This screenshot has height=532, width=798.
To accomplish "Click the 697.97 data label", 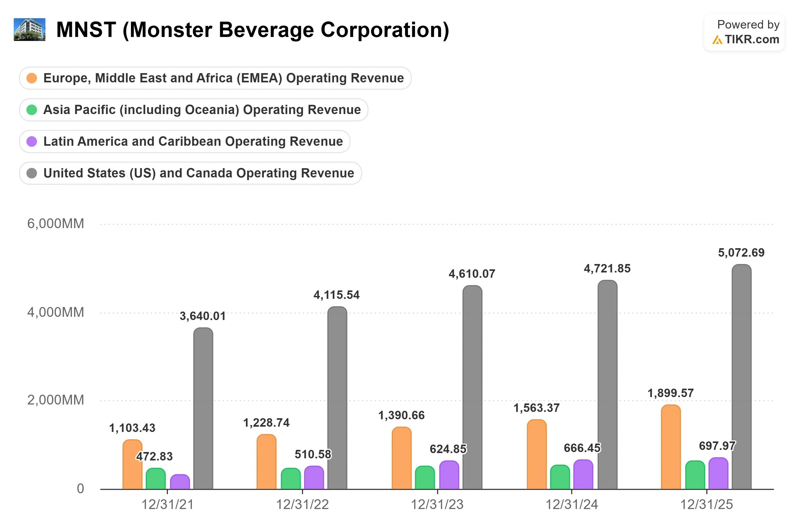I will (718, 446).
